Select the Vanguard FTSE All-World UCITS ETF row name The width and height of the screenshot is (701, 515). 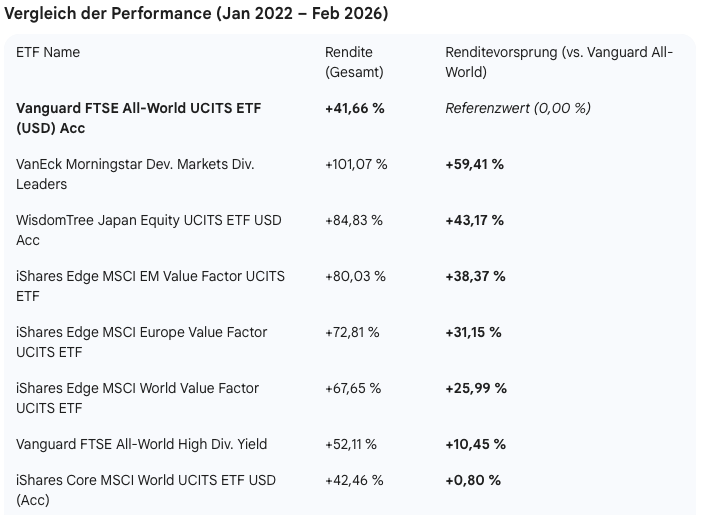(x=138, y=118)
